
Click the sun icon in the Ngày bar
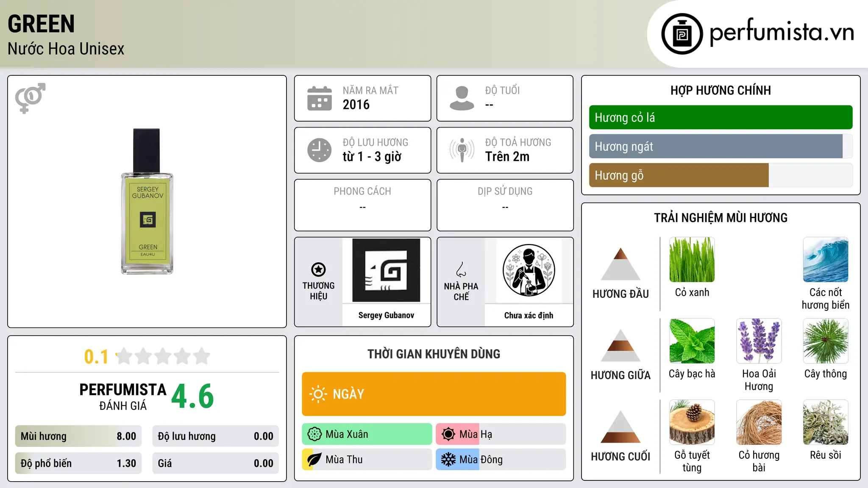[x=318, y=394]
